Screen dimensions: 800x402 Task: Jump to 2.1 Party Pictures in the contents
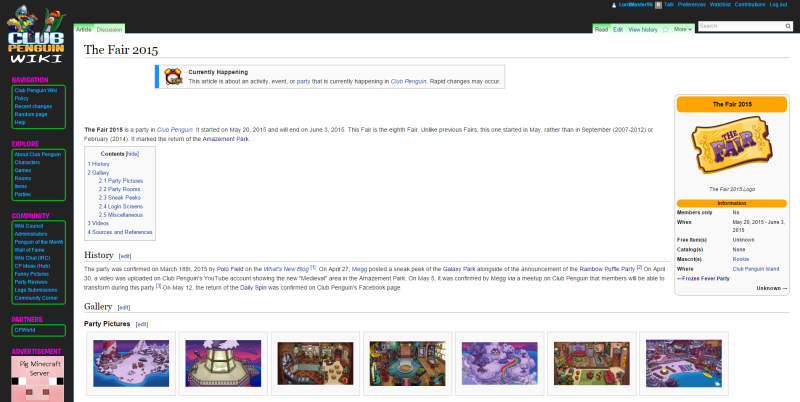click(x=121, y=181)
